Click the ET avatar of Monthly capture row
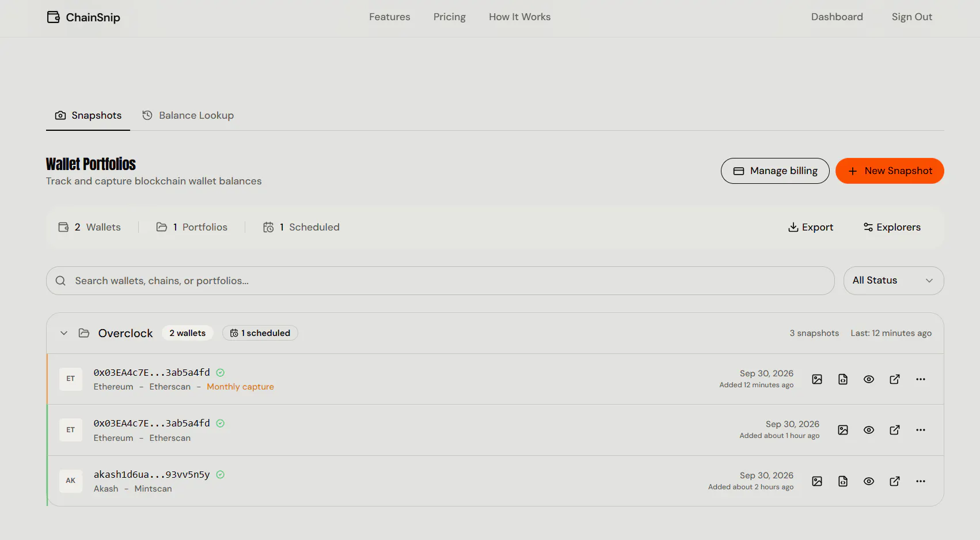 71,379
